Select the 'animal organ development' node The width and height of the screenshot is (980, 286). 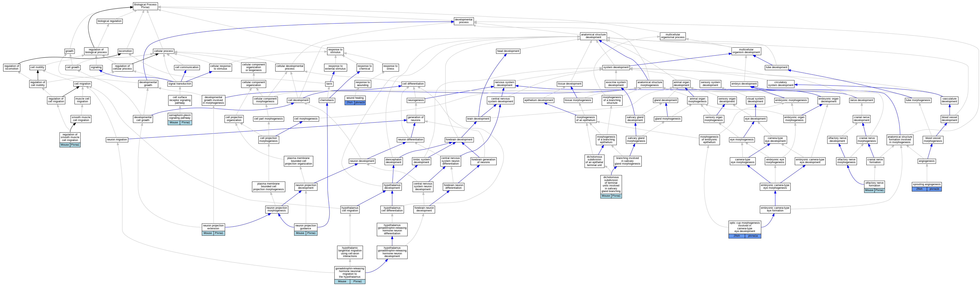click(x=681, y=84)
